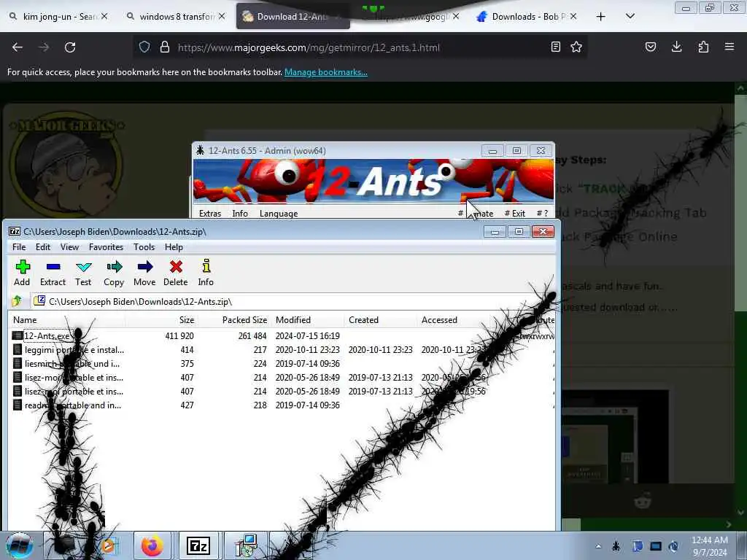The height and width of the screenshot is (560, 747).
Task: Open the Tools menu in 7-Zip
Action: point(144,247)
